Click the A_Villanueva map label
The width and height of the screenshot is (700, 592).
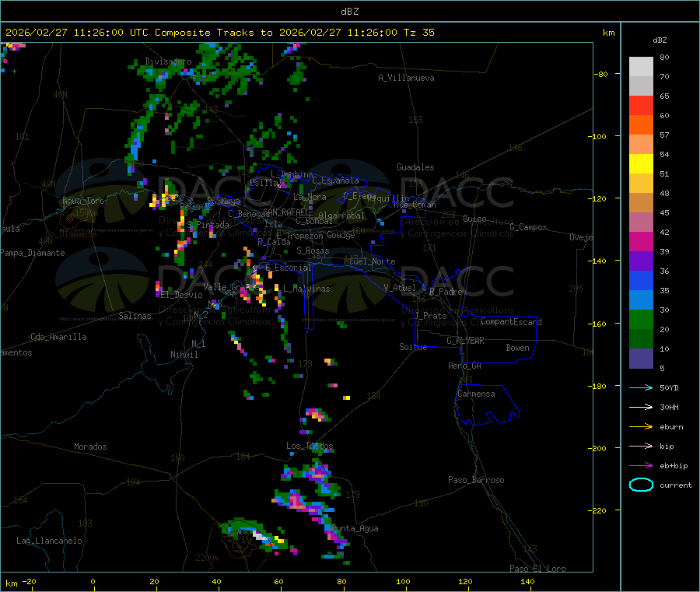[406, 78]
